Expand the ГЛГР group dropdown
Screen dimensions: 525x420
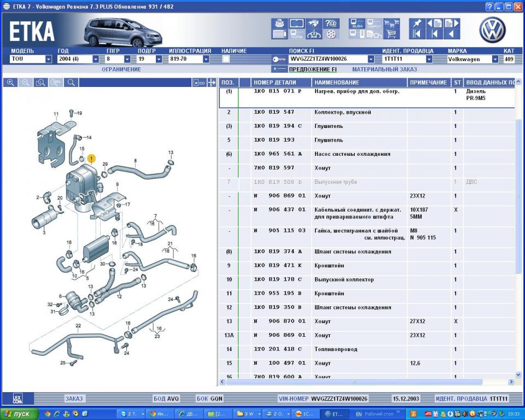(127, 59)
